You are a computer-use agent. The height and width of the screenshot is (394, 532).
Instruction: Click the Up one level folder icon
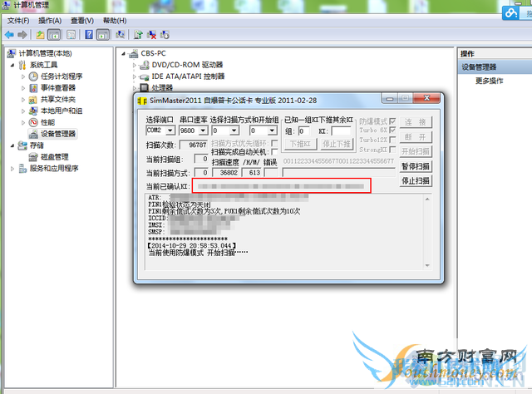tap(41, 35)
